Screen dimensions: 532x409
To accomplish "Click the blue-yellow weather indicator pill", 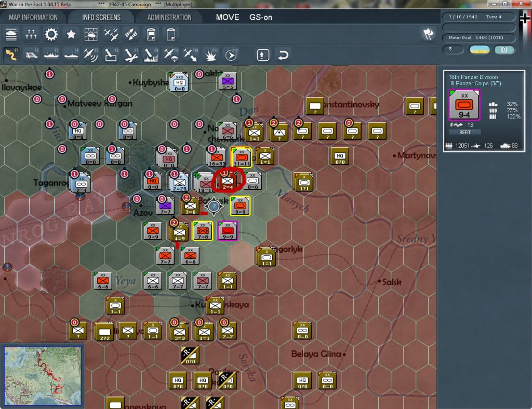I will tap(479, 49).
